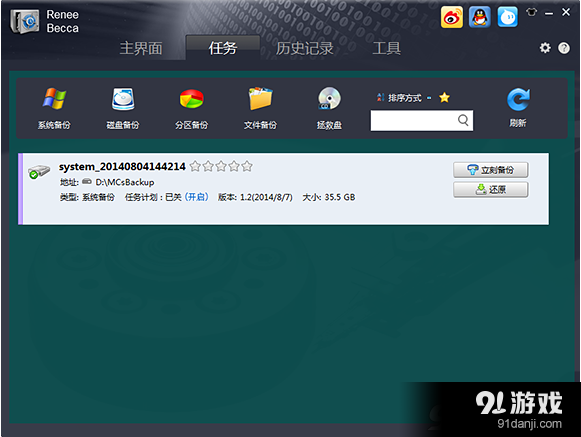Open the QQ penguin icon
The width and height of the screenshot is (581, 437).
point(479,17)
